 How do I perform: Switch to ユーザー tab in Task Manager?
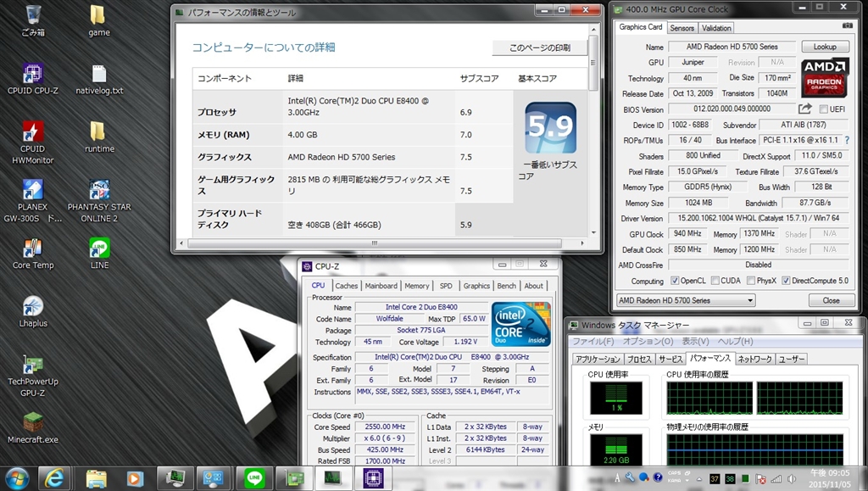[x=792, y=360]
